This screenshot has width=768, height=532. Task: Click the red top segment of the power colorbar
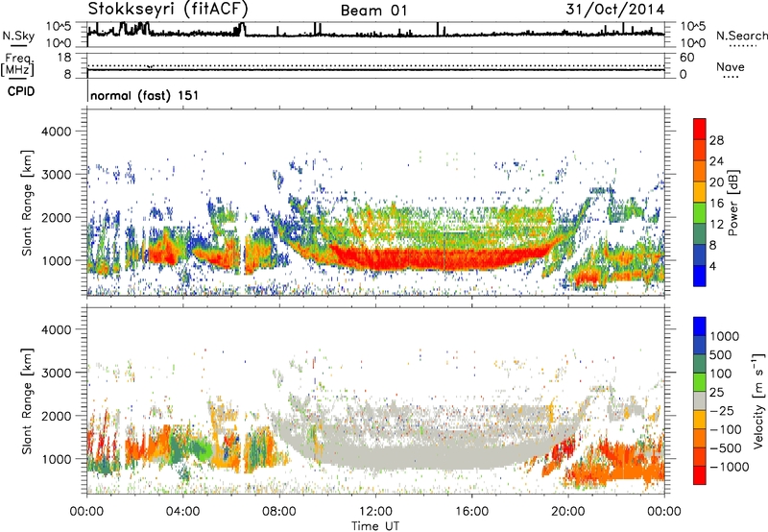[700, 129]
